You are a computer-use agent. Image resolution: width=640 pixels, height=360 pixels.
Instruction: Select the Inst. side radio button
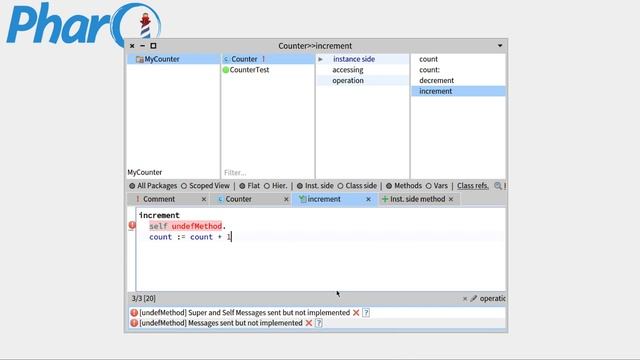click(300, 186)
